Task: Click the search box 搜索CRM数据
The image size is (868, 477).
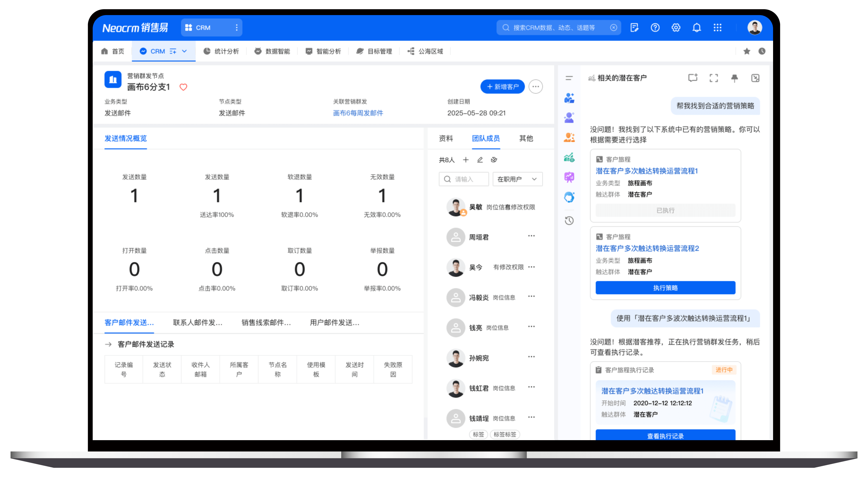Action: pyautogui.click(x=559, y=28)
